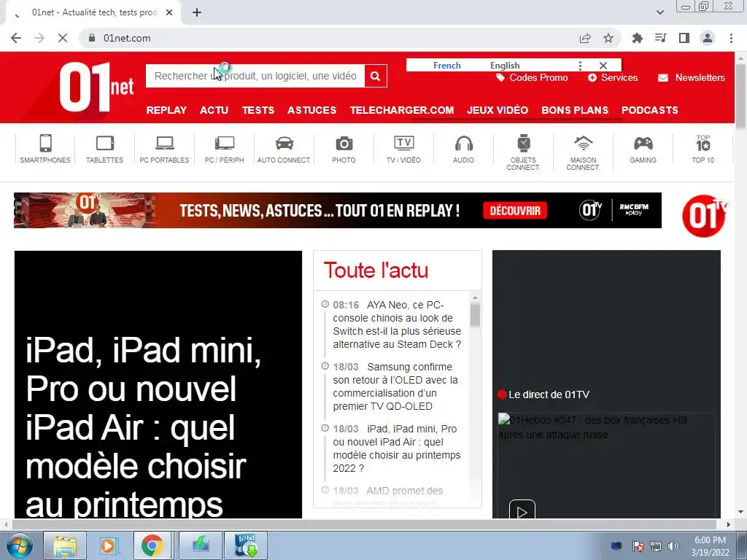Open the iPad models news list item
This screenshot has height=560, width=747.
397,448
